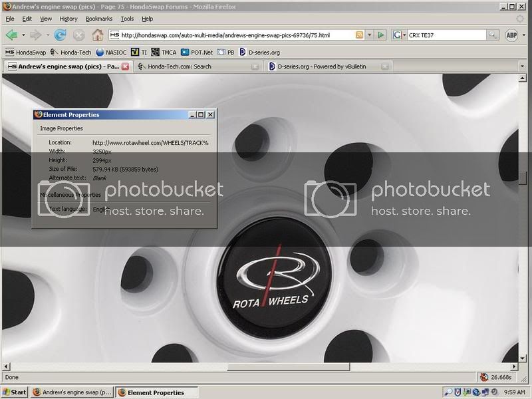Click the orange RSS feed icon

pos(359,35)
